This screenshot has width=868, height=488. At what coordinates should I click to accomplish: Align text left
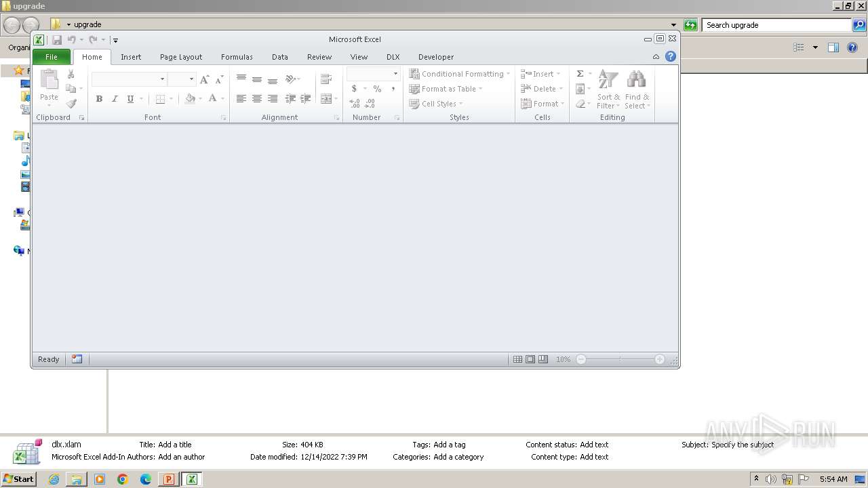coord(241,99)
